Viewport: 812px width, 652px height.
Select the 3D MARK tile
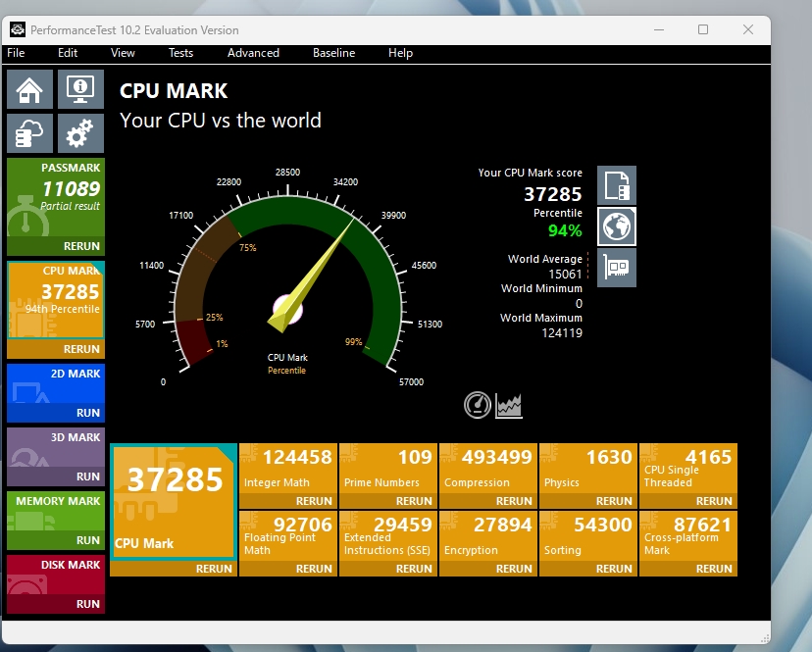coord(56,447)
